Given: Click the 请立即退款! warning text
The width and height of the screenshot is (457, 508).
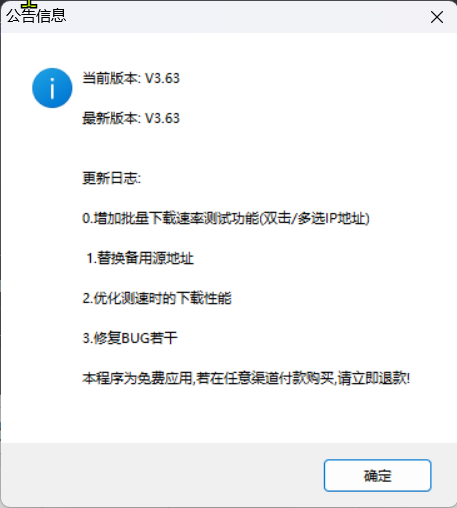Looking at the screenshot, I should pyautogui.click(x=374, y=378).
